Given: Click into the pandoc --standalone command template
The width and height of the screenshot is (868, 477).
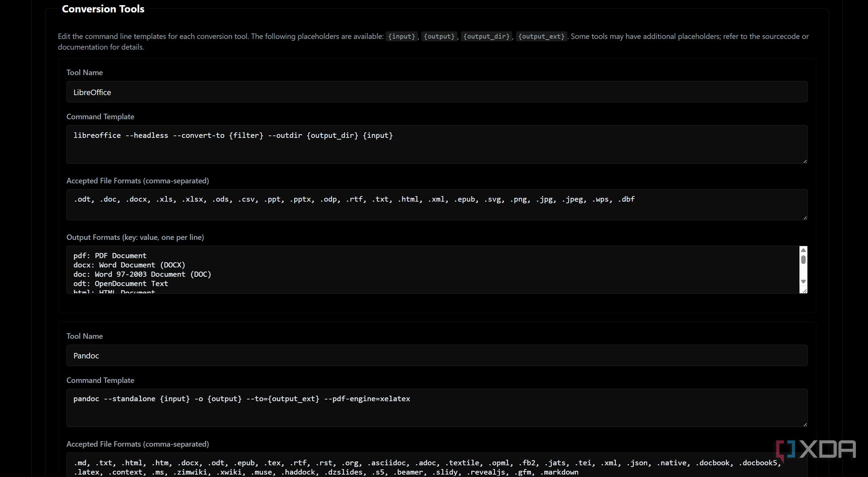Looking at the screenshot, I should [241, 399].
